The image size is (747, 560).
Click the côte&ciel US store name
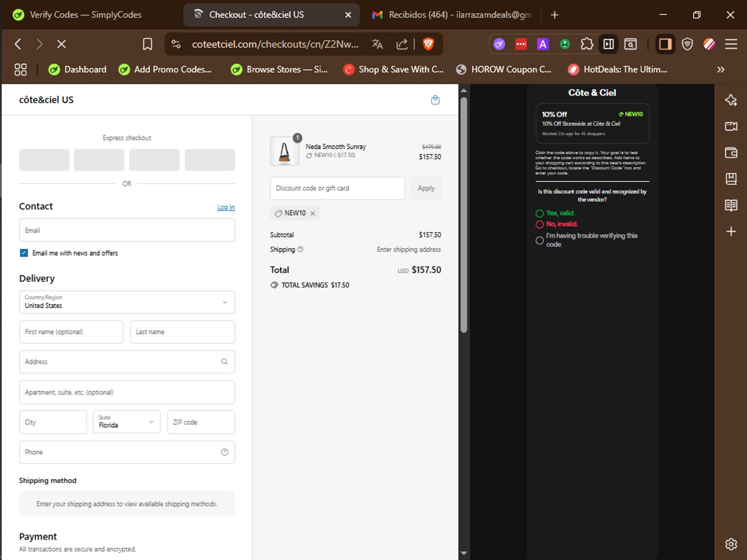(46, 100)
